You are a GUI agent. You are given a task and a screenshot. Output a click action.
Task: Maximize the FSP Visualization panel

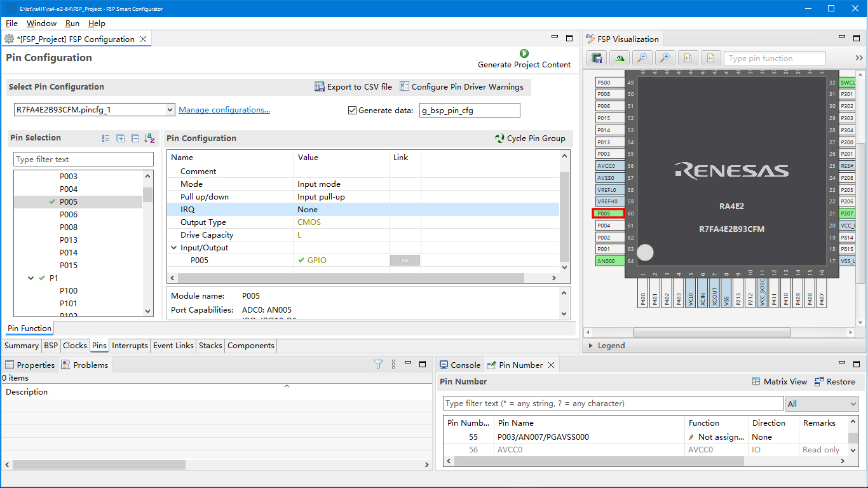856,38
